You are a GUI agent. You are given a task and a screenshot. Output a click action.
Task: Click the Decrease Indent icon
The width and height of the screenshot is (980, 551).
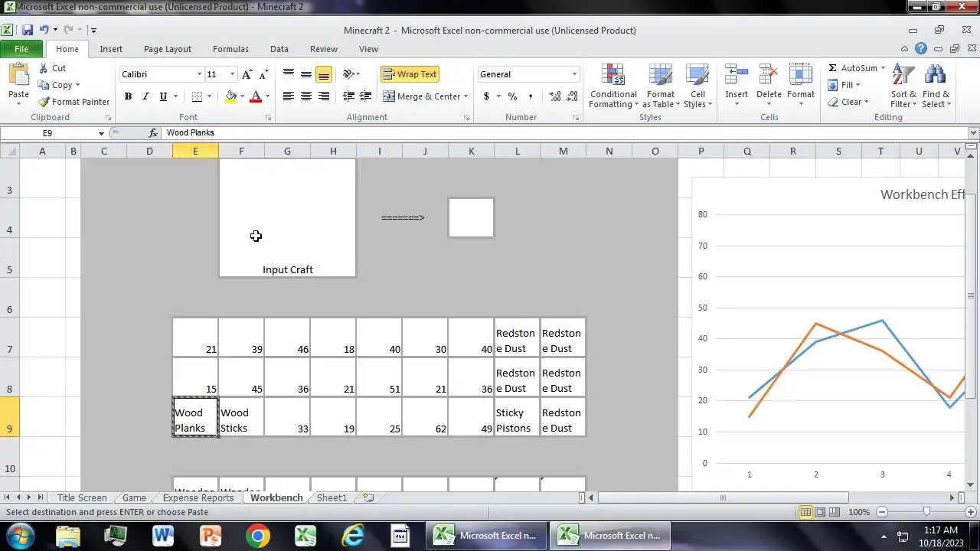[x=348, y=96]
